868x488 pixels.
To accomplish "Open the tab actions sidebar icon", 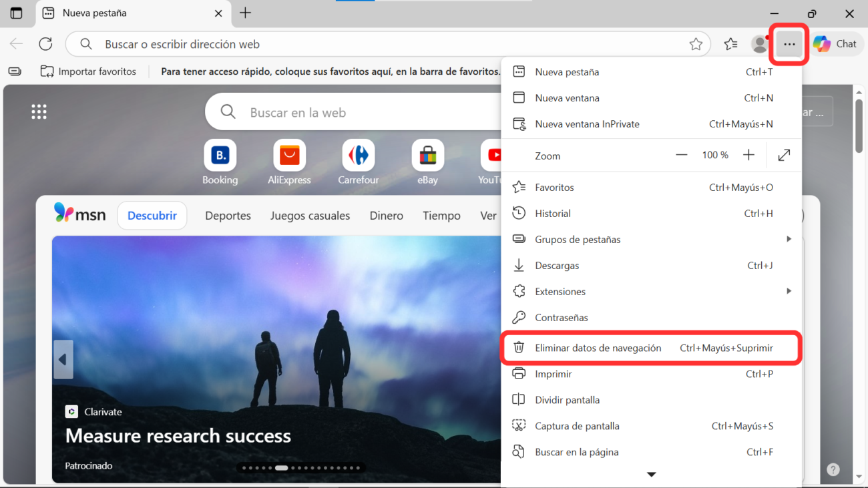I will coord(16,13).
